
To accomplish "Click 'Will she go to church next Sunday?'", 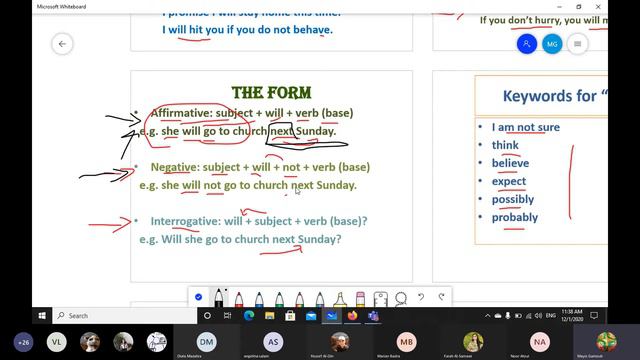I will click(251, 239).
